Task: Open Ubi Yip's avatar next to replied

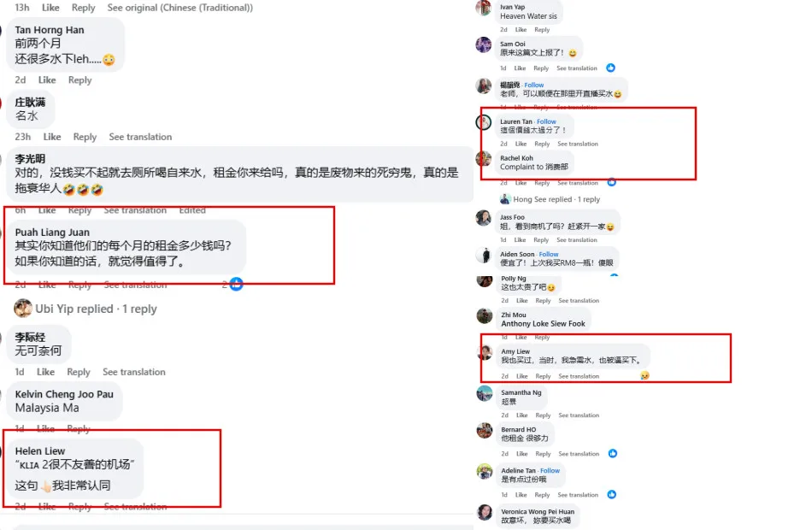Action: (x=23, y=309)
